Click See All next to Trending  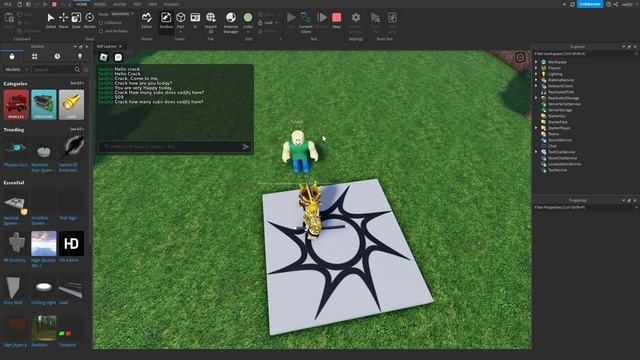pos(76,129)
